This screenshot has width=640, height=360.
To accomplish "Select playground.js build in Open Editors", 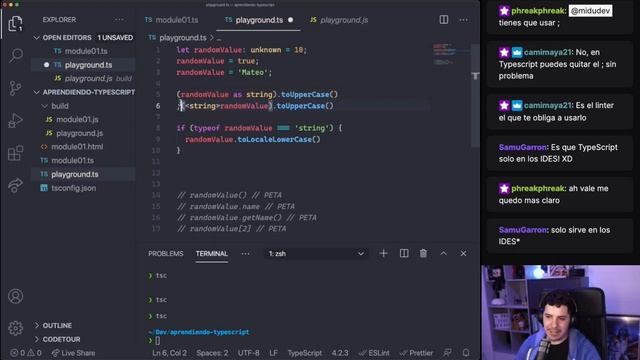I will click(83, 78).
